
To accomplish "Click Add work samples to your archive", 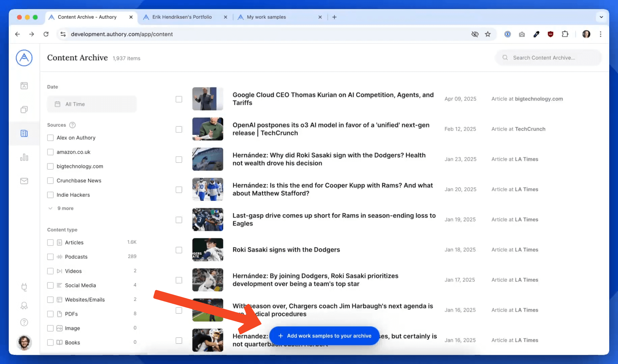I will tap(324, 336).
